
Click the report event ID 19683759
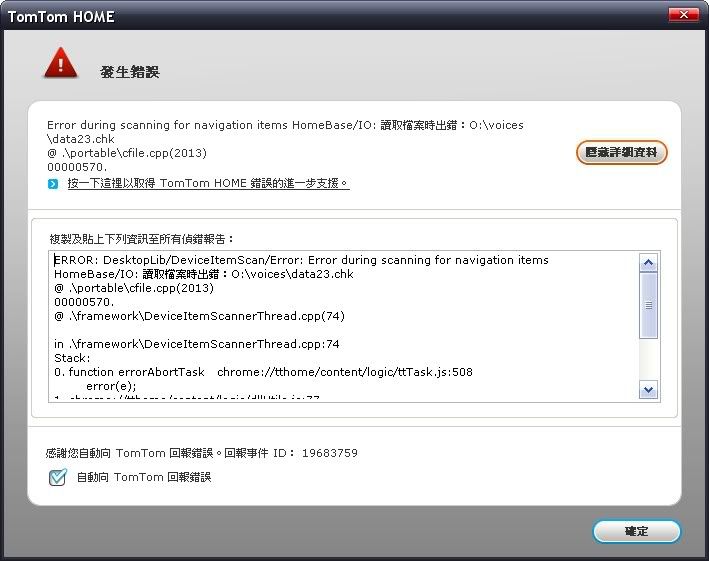pos(330,453)
